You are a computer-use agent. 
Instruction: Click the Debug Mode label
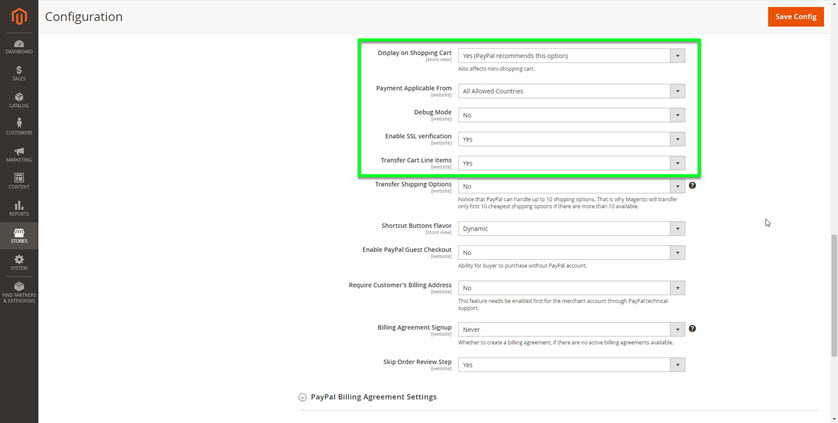point(432,112)
